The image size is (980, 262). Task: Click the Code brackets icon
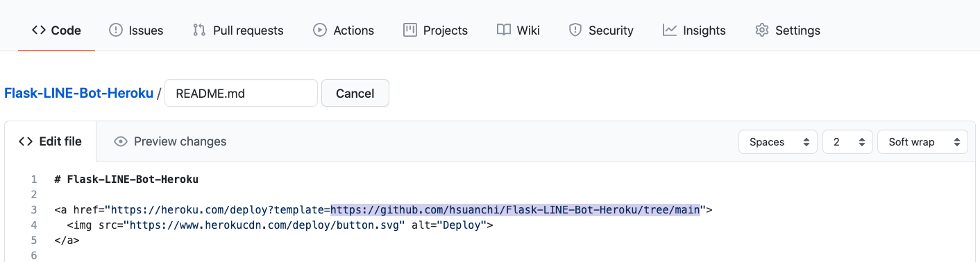(x=39, y=30)
